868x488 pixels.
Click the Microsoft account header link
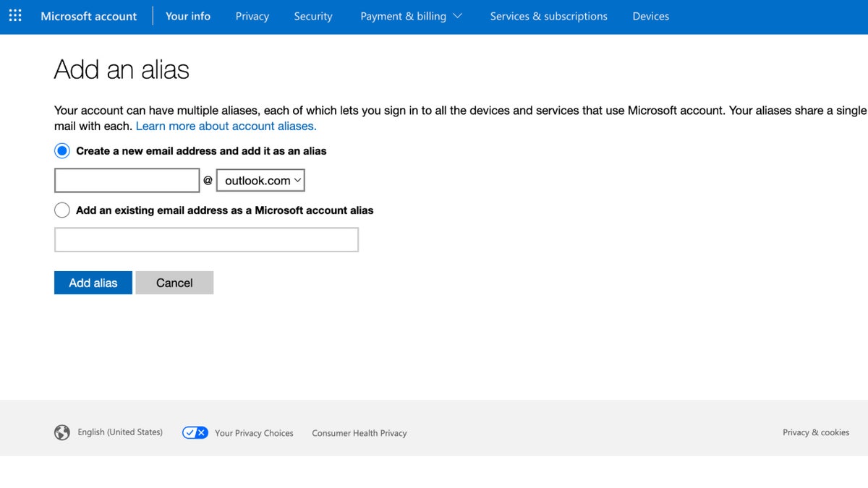click(x=89, y=16)
